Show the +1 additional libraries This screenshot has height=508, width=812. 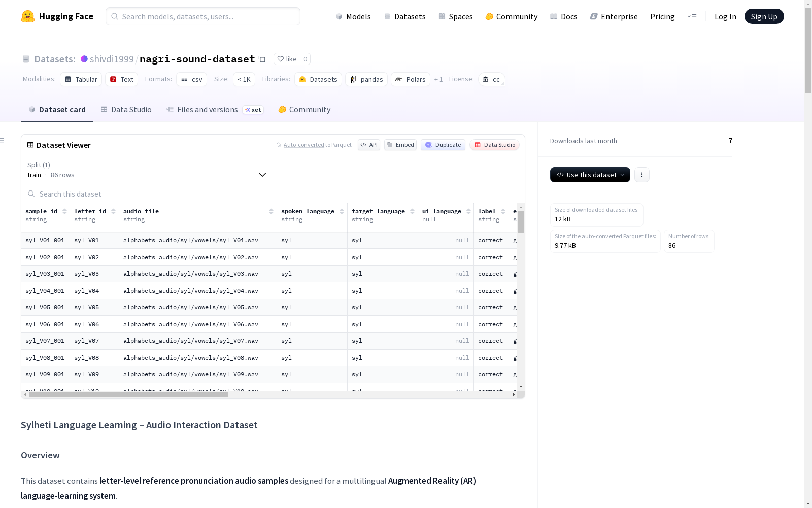(438, 79)
